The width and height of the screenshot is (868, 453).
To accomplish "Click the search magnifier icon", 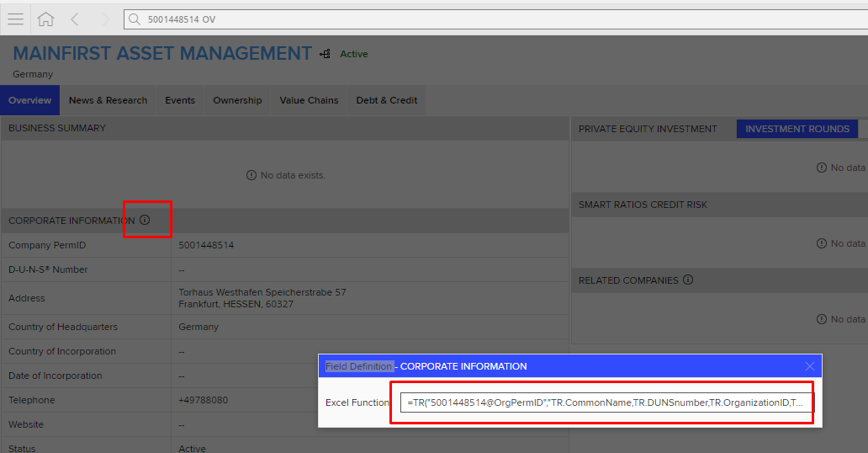I will (134, 19).
